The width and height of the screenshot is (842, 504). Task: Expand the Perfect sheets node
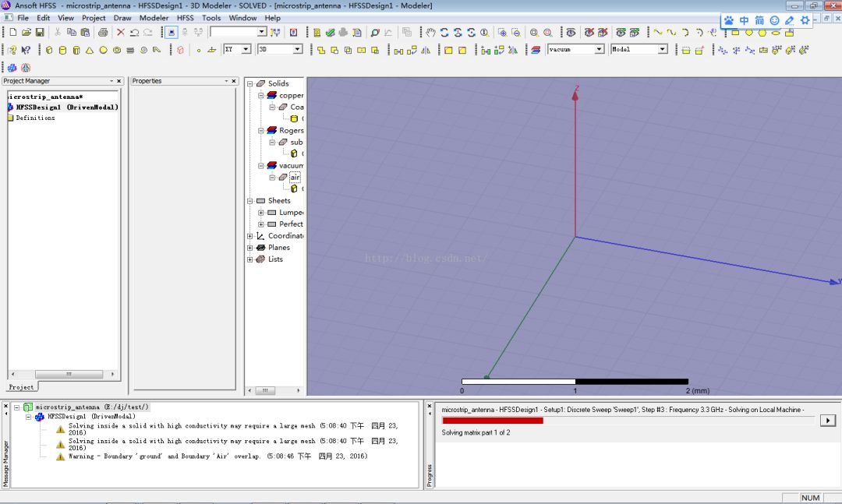coord(261,224)
